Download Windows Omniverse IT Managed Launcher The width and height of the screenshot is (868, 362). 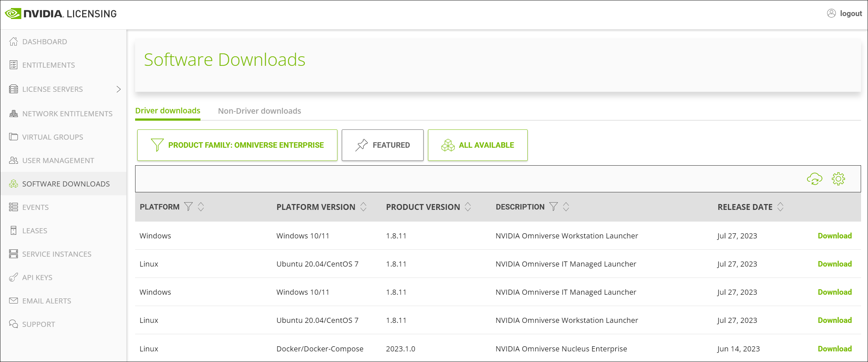pos(834,292)
